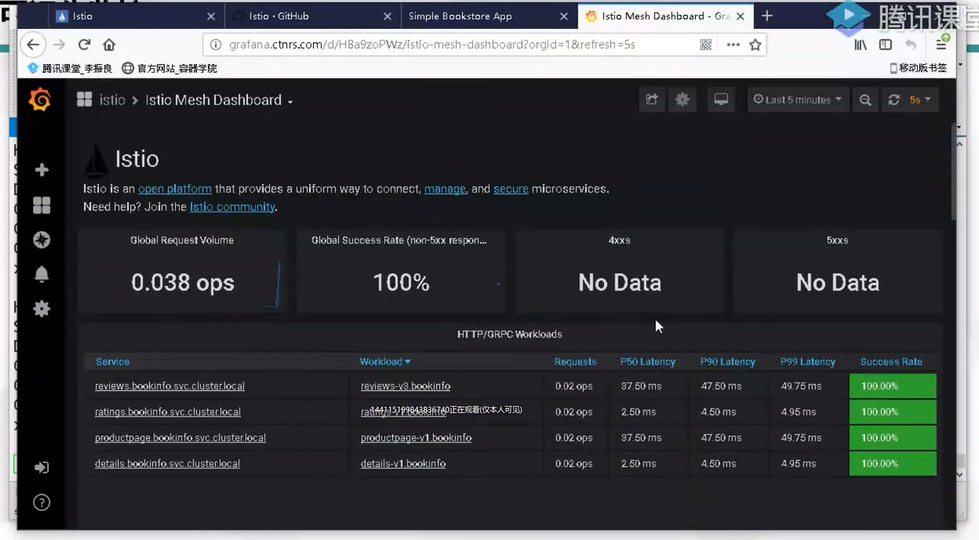Open details-v1.bookinfo workload link

coord(403,464)
